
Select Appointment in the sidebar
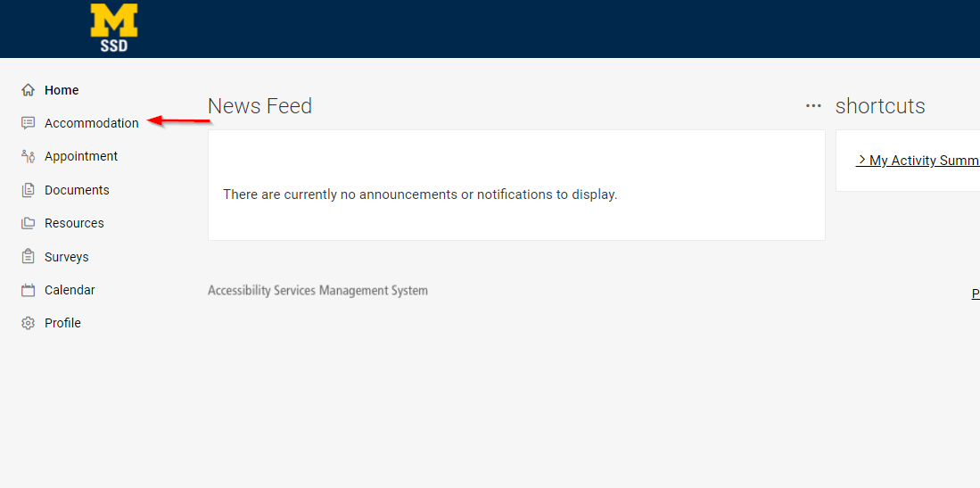pyautogui.click(x=81, y=156)
